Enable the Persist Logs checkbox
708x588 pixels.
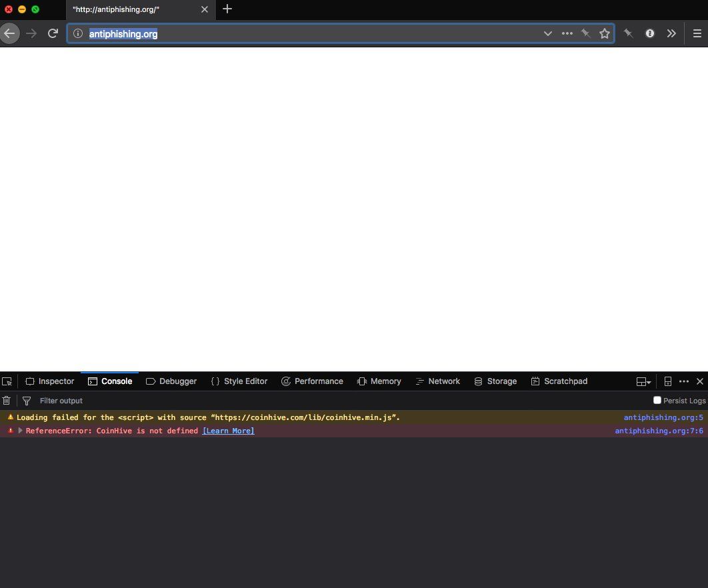pos(657,400)
